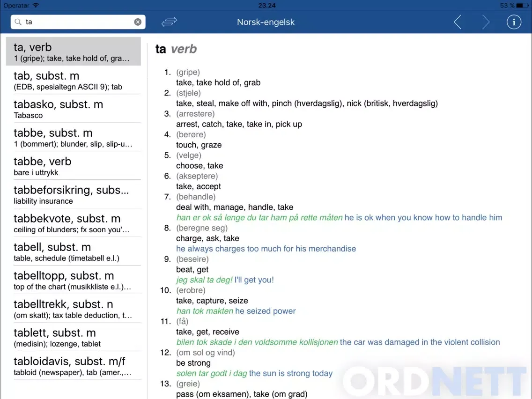The width and height of the screenshot is (532, 399).
Task: Click '(berøre)' sense label
Action: click(x=191, y=135)
